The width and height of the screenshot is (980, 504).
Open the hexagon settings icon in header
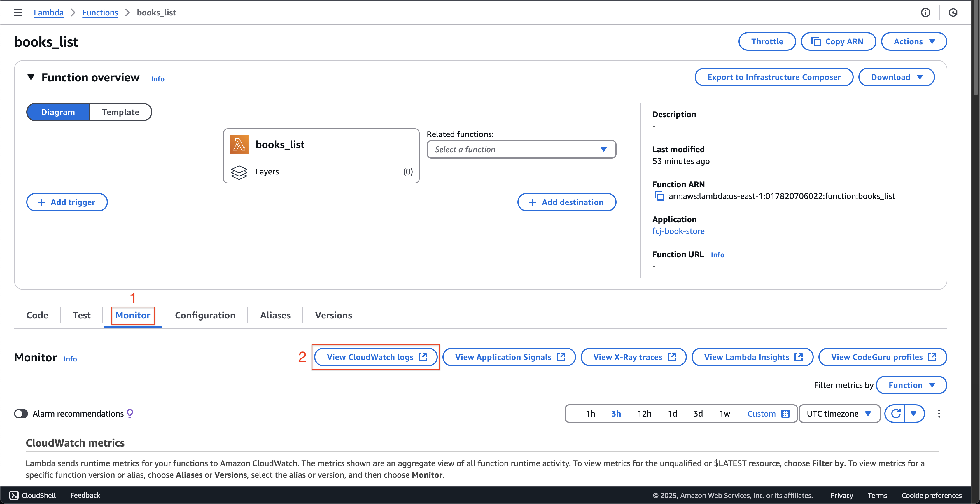[x=953, y=13]
